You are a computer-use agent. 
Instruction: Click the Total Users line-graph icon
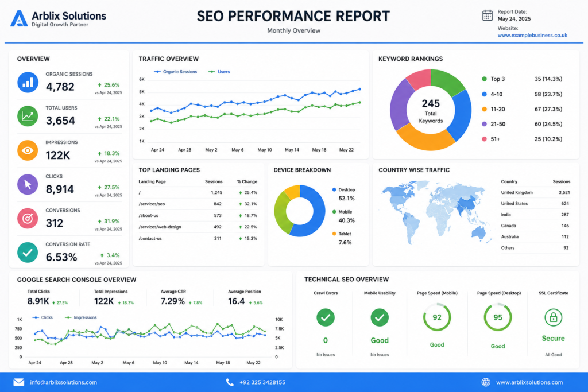coord(28,116)
